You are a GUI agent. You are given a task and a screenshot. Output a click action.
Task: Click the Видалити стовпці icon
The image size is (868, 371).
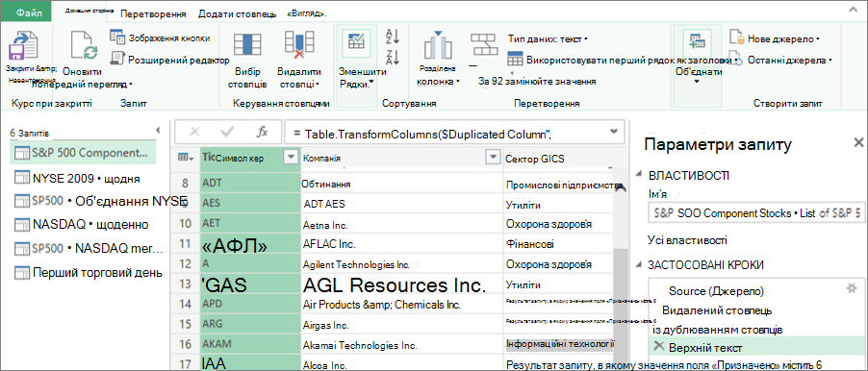pyautogui.click(x=299, y=45)
